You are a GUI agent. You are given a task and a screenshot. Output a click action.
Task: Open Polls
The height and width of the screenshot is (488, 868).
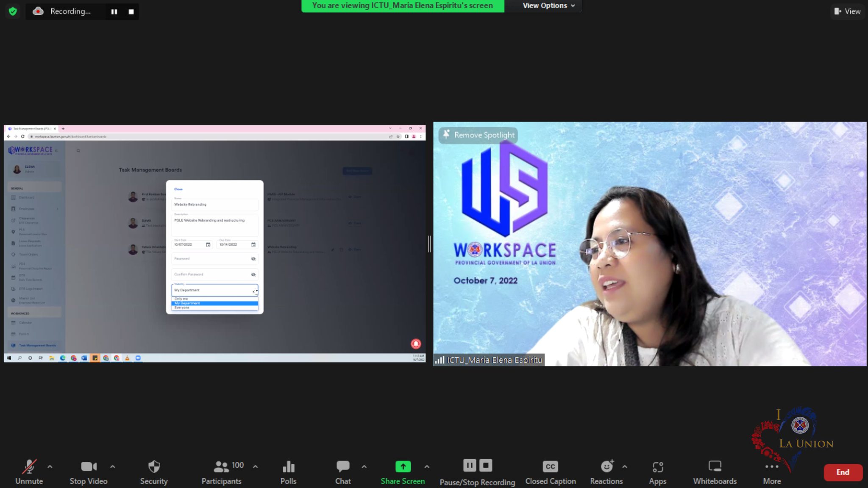pos(288,472)
